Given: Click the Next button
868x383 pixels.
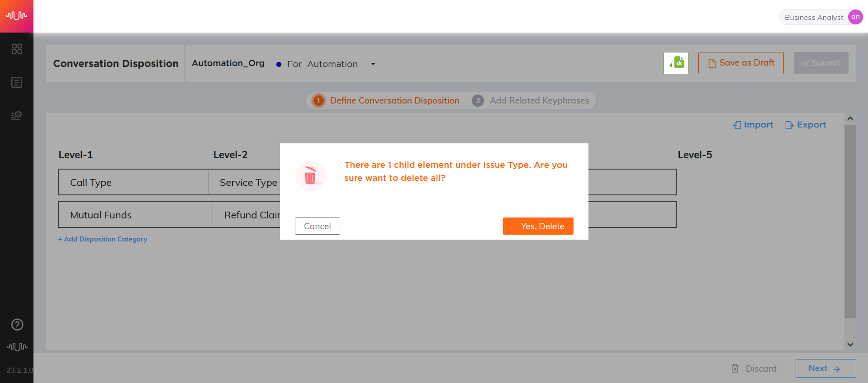Looking at the screenshot, I should tap(826, 368).
